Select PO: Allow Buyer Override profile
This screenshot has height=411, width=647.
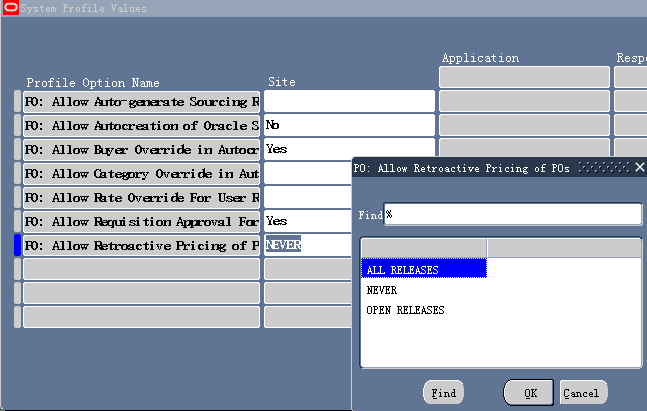point(142,150)
